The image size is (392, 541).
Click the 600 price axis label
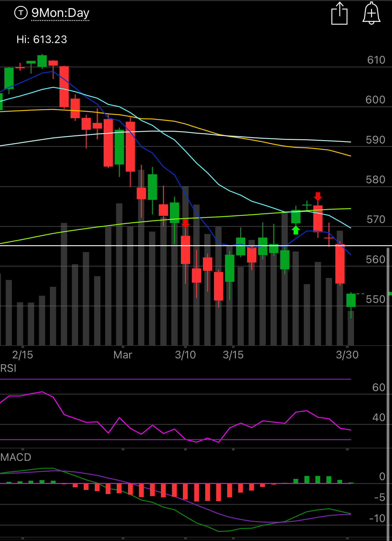pyautogui.click(x=375, y=100)
